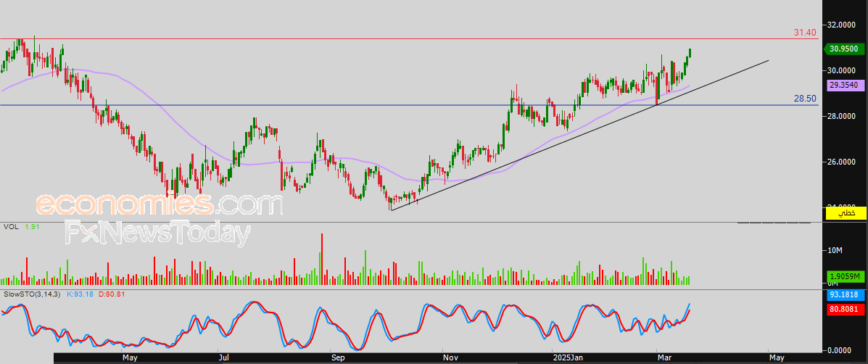Click the D:80.81 reading
Screen dimensions: 868x364
pos(111,294)
